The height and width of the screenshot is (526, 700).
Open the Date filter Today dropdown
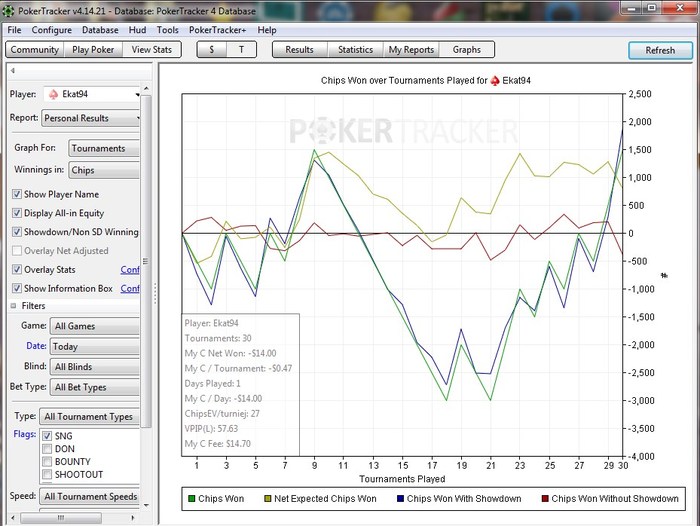click(95, 346)
